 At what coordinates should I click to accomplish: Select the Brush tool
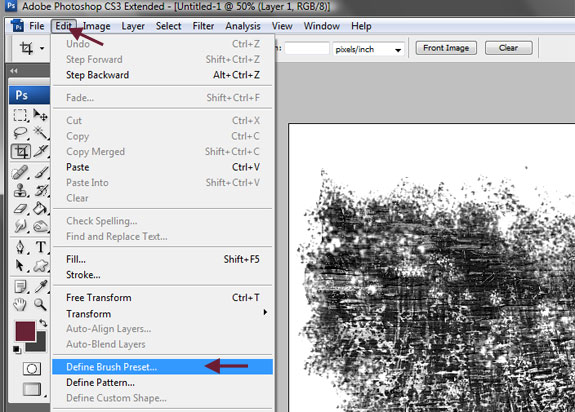click(41, 172)
